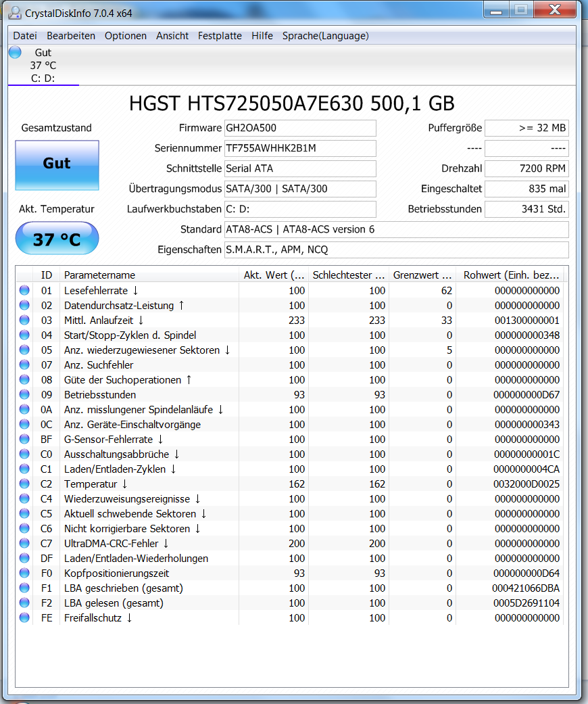Click raw value 000421066DBA
588x704 pixels.
pos(526,588)
